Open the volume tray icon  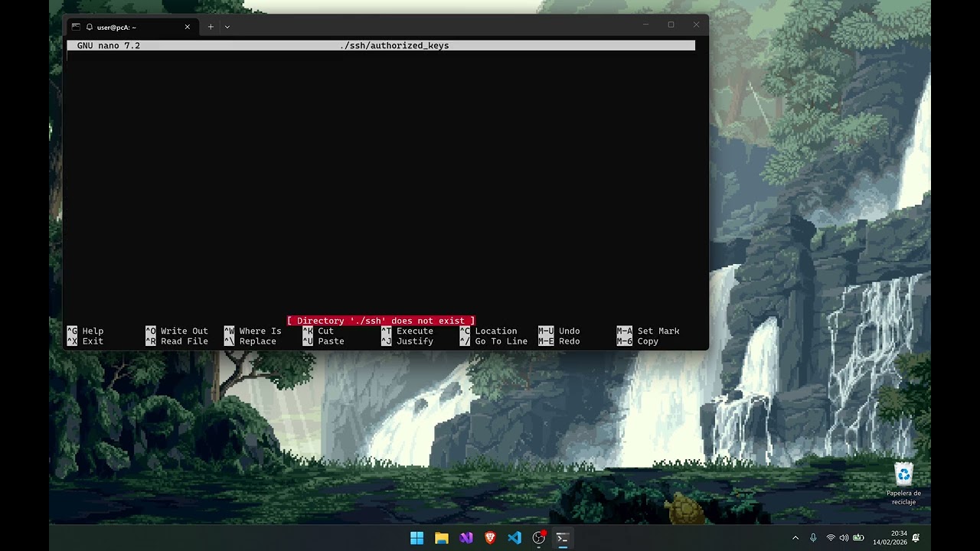(x=844, y=538)
